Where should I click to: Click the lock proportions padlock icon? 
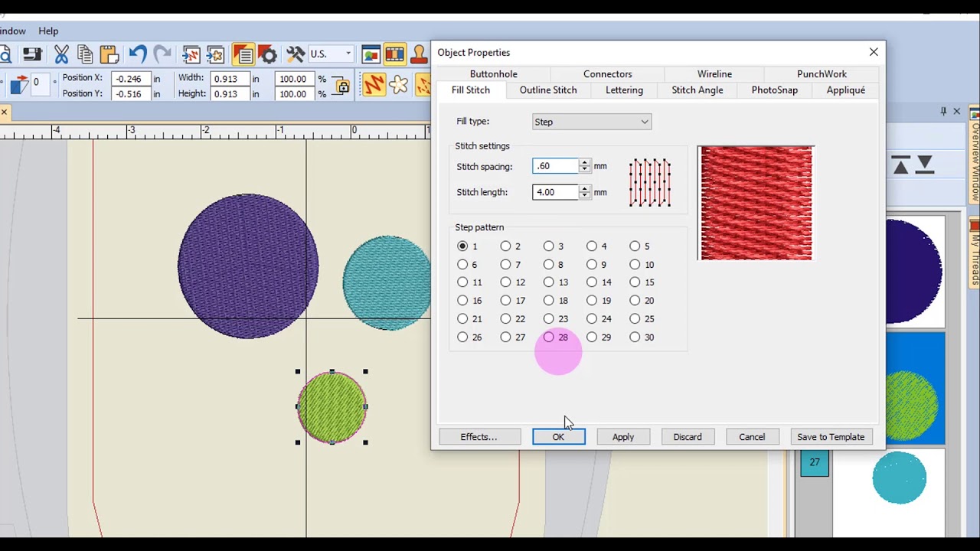341,86
